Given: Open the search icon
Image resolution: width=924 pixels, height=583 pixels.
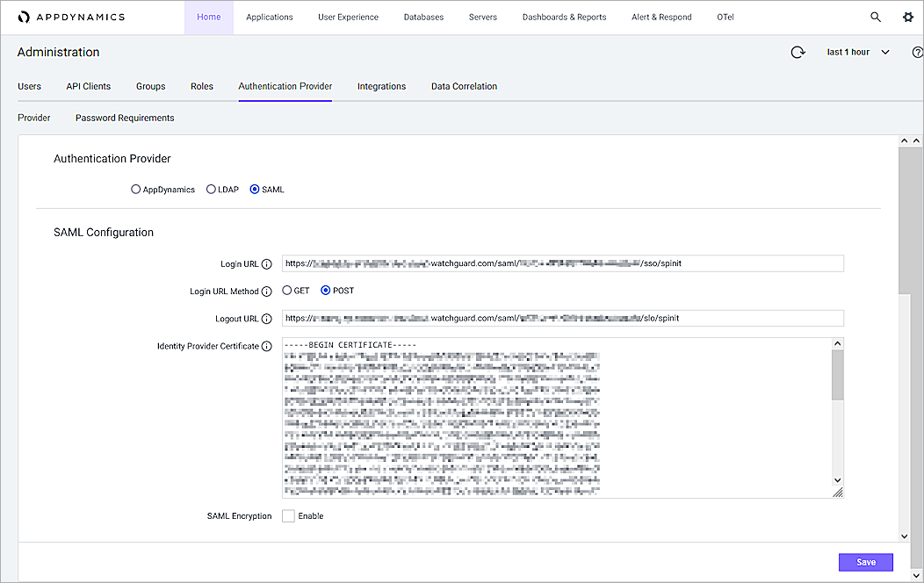Looking at the screenshot, I should [x=876, y=17].
